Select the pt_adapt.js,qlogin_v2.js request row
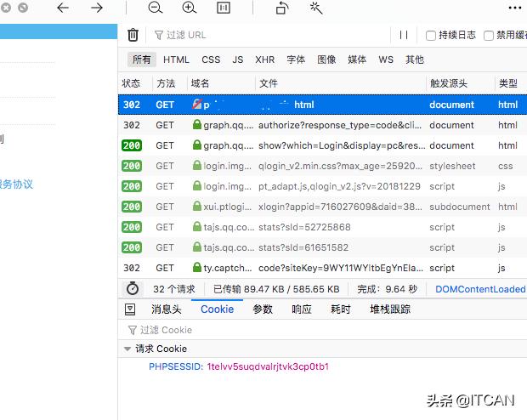Screen dimensions: 527x420 [x=323, y=186]
